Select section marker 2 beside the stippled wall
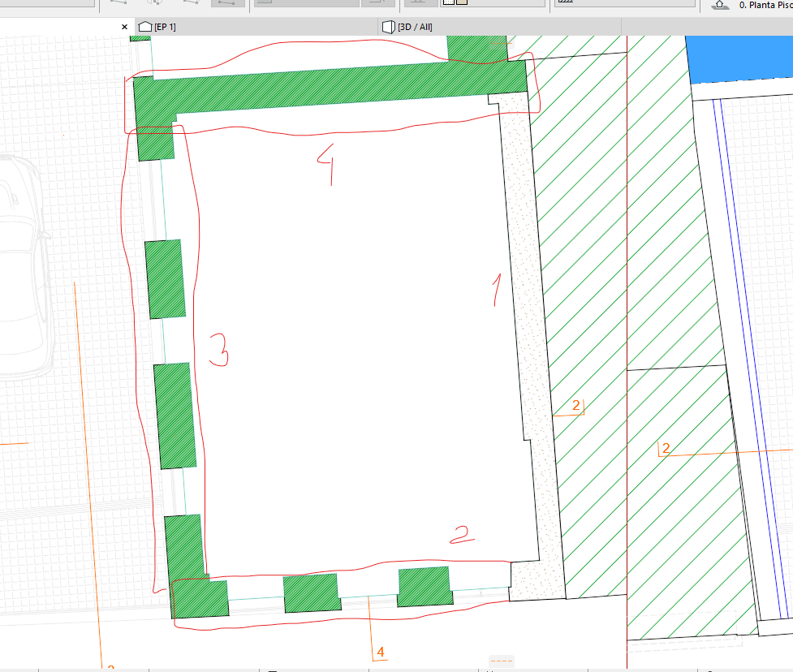793x672 pixels. pos(576,405)
